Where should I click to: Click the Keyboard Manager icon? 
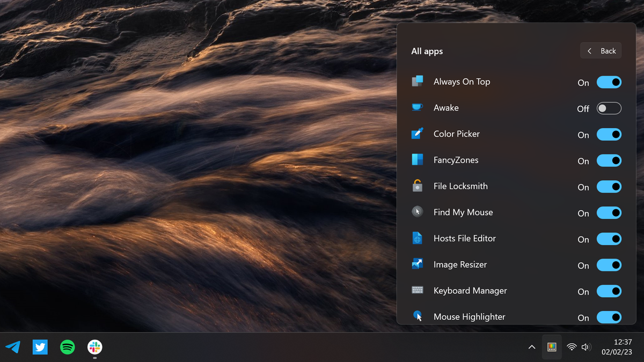pyautogui.click(x=418, y=290)
